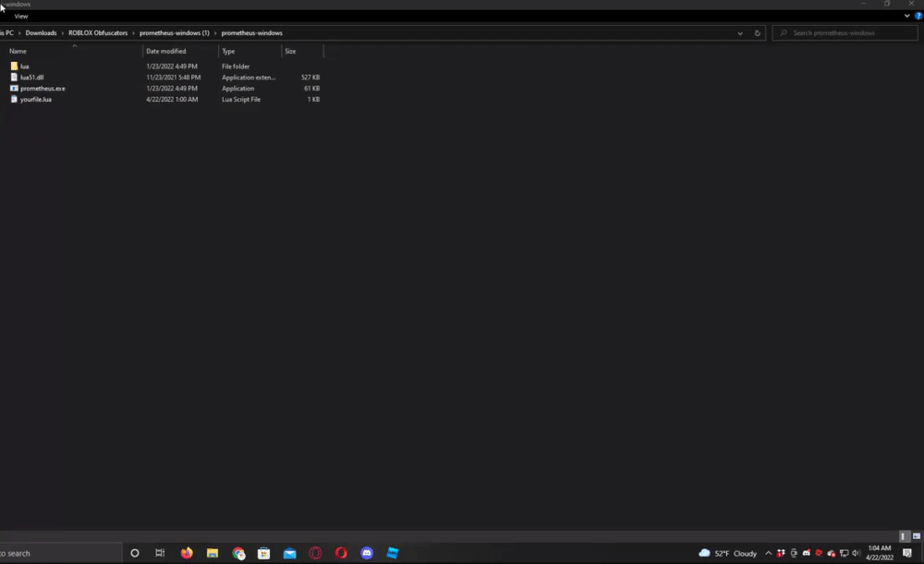Expand the chevron after prometheus-windows (1) breadcrumb

(215, 33)
